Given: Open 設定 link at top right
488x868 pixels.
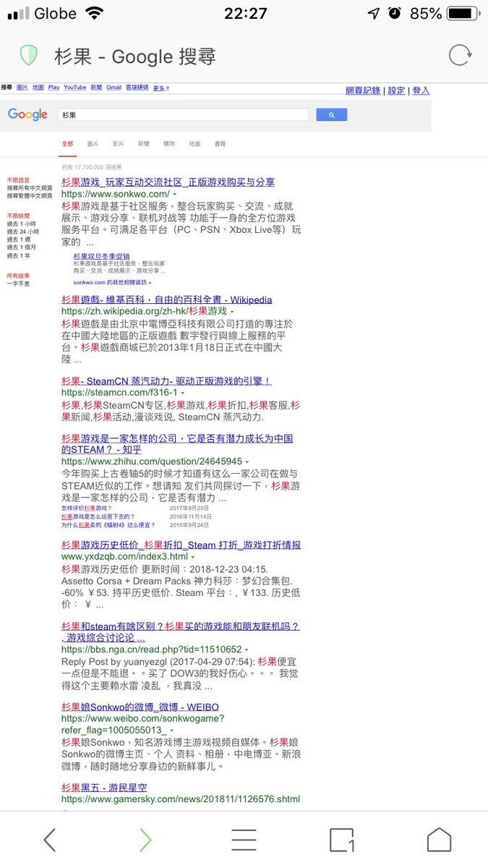Looking at the screenshot, I should pos(396,90).
